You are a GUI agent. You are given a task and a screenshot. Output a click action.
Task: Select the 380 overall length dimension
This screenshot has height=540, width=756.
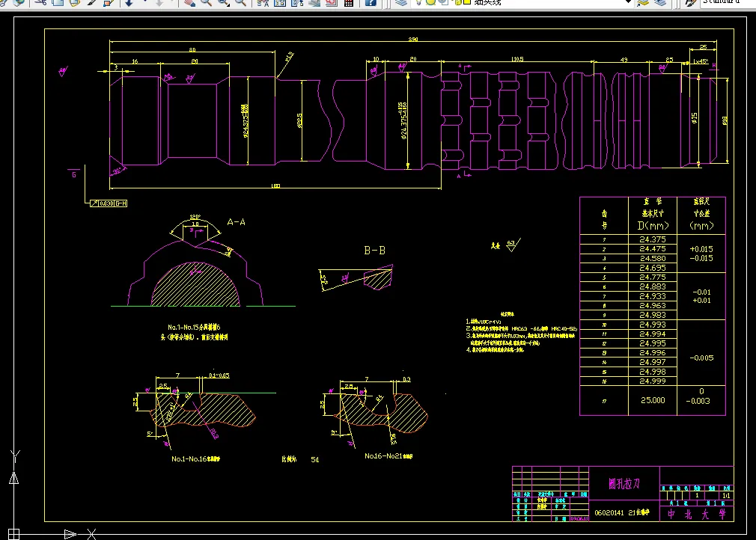click(413, 39)
